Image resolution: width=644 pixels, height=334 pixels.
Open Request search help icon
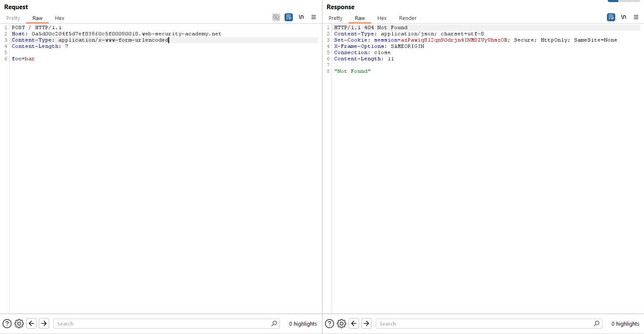[x=7, y=324]
